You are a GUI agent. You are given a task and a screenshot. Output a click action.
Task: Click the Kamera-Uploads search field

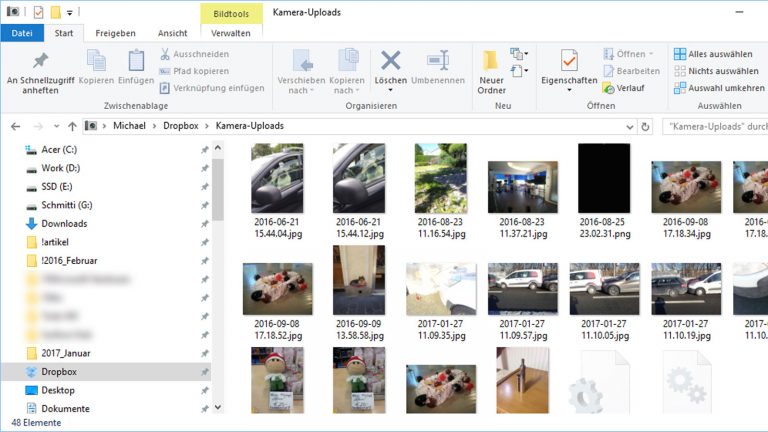[x=712, y=127]
